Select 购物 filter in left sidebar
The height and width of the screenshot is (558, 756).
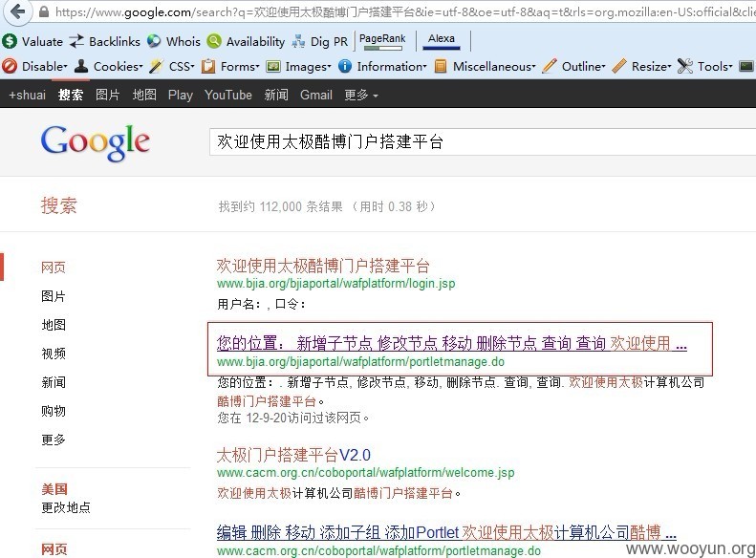53,411
